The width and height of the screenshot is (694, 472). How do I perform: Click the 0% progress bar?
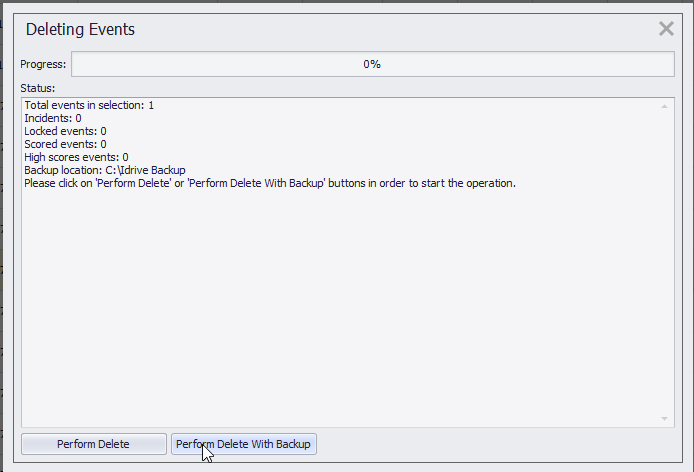[x=372, y=64]
